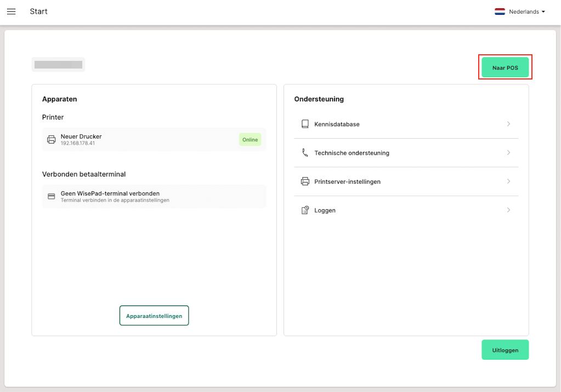This screenshot has height=392, width=561.
Task: Click the Start page title
Action: [x=38, y=12]
